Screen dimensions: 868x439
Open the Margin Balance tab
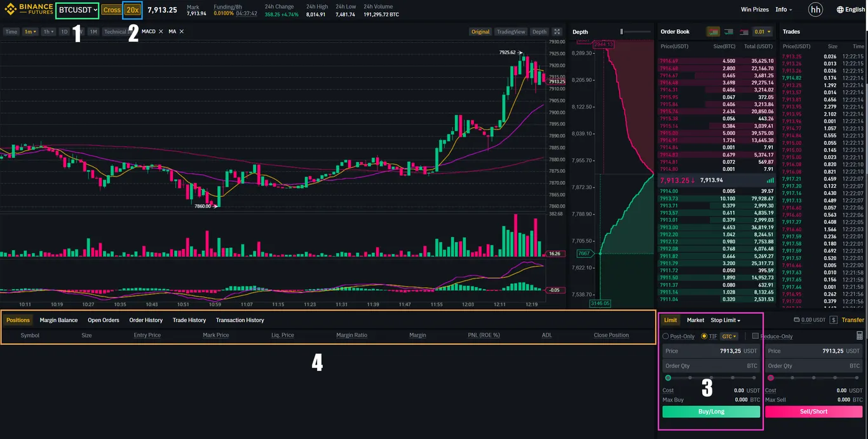pos(58,320)
